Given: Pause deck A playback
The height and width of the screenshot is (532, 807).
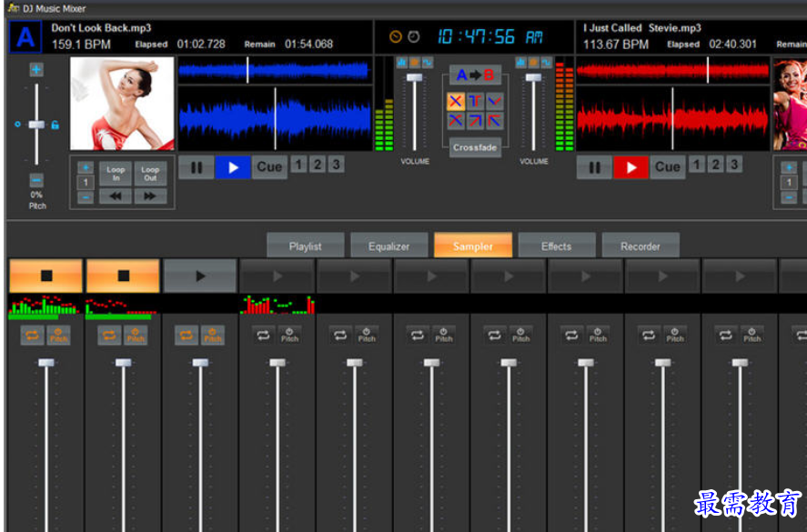Looking at the screenshot, I should [197, 167].
